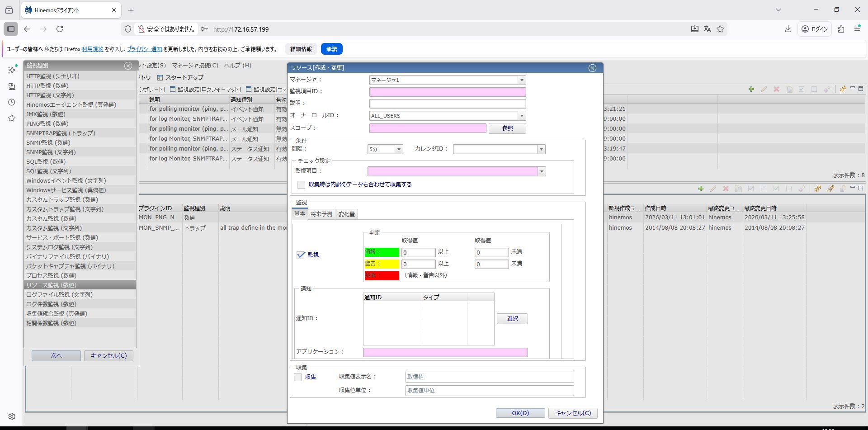Click the yellow 警告 color label
868x430 pixels.
coord(382,264)
